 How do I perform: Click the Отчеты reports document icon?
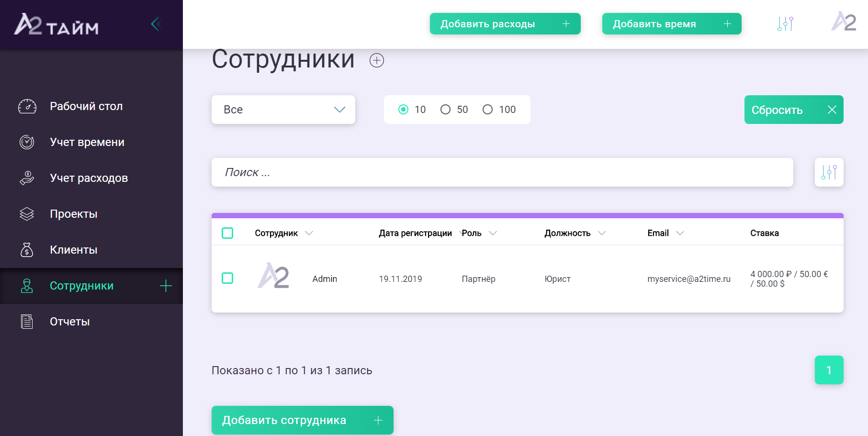pos(27,321)
